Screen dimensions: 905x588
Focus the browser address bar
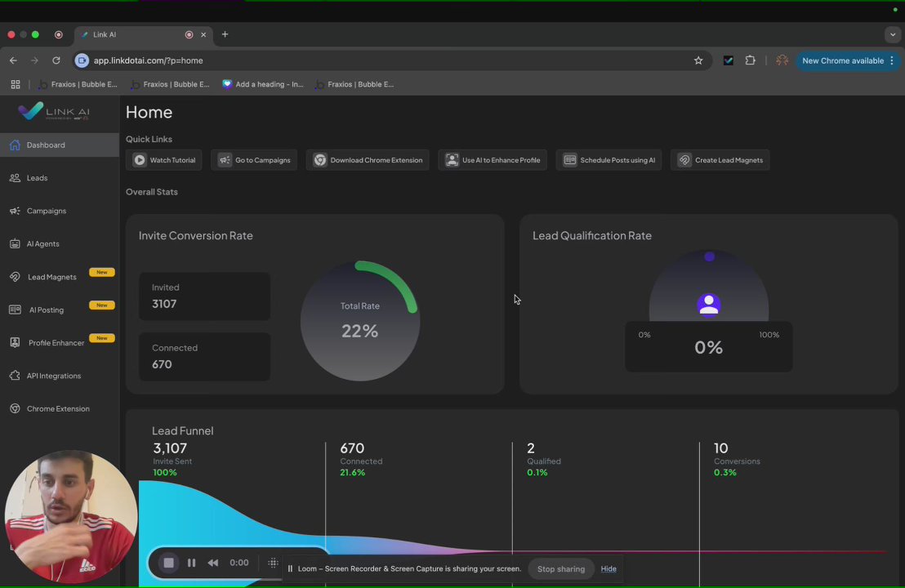point(386,60)
